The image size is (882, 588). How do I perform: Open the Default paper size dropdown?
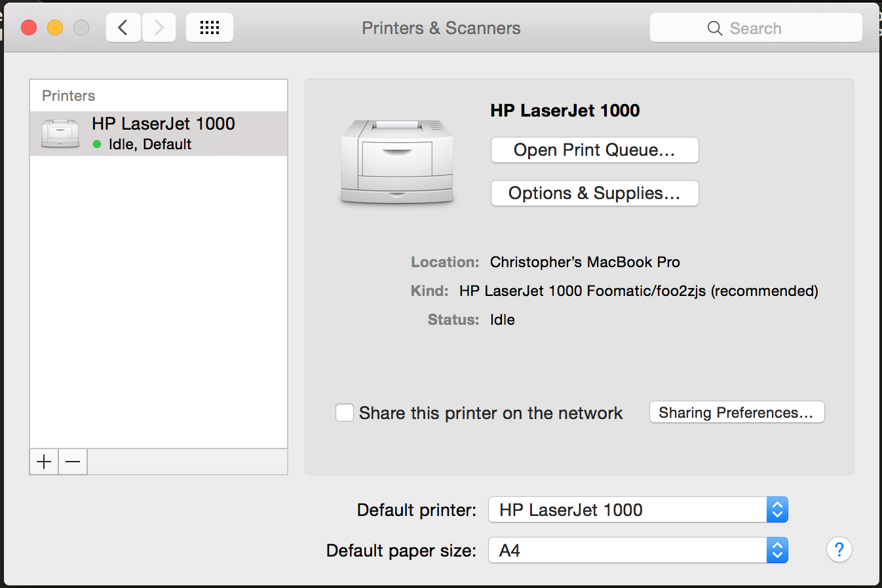tap(638, 550)
